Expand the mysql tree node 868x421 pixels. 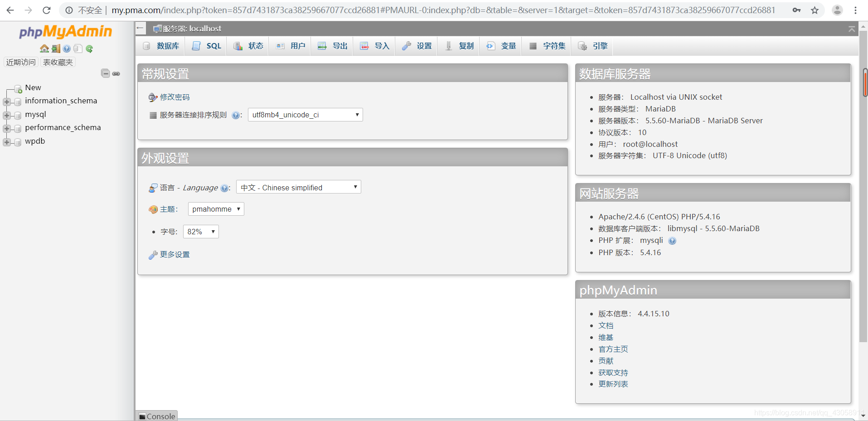7,115
